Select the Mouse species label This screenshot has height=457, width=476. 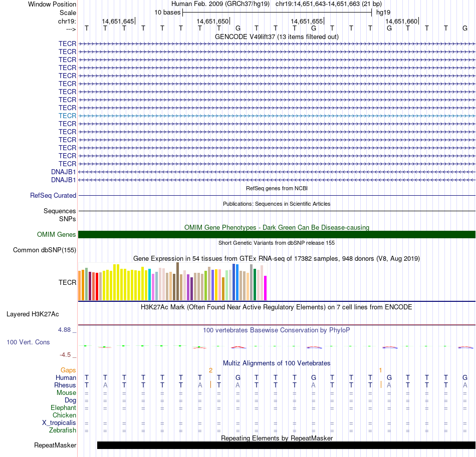(66, 393)
